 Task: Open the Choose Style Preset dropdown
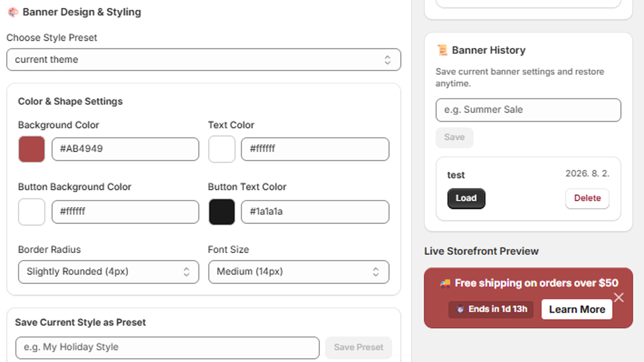pyautogui.click(x=204, y=60)
